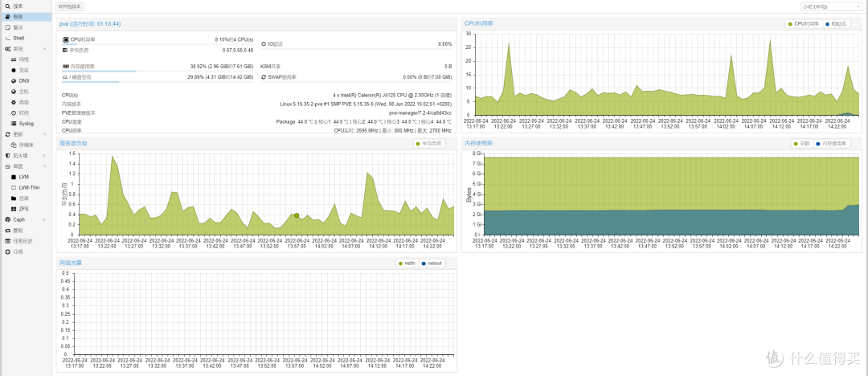Screen dimensions: 868x376
Task: Click the Intel Celeron J4125 CPU text
Action: click(x=392, y=95)
